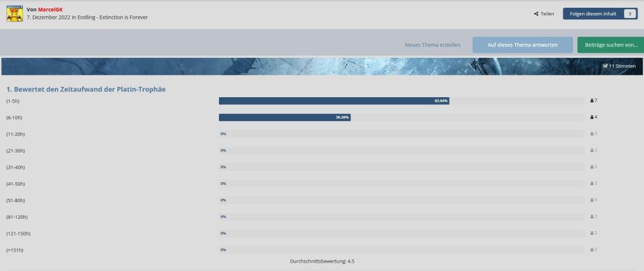The width and height of the screenshot is (644, 271).
Task: Click the voter icon for the (41-50h) row
Action: click(592, 183)
